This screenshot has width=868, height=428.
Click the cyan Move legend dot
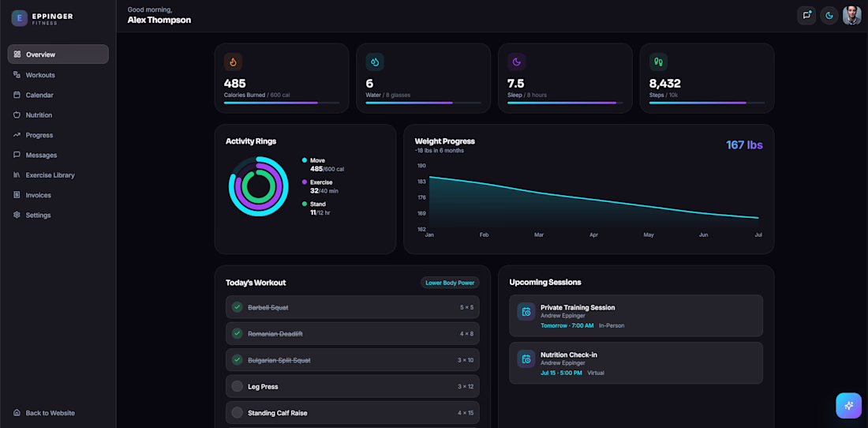point(305,160)
